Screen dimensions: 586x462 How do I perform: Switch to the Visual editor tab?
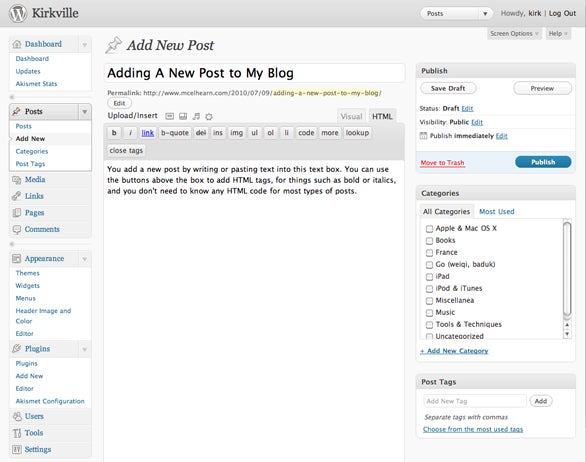point(351,117)
